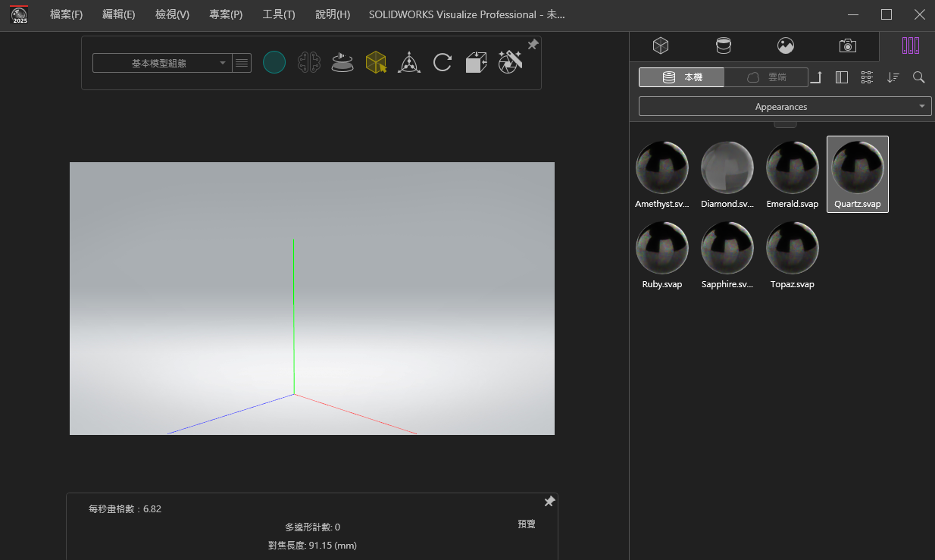The width and height of the screenshot is (935, 560).
Task: Click the sort order icon in library
Action: pos(893,77)
